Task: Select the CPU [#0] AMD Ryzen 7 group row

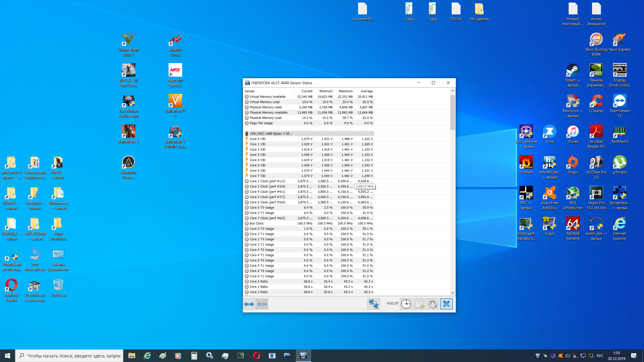Action: coord(271,134)
